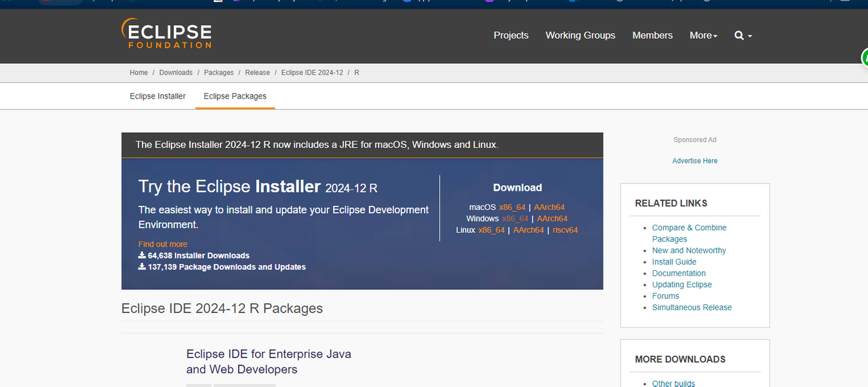Viewport: 868px width, 387px height.
Task: Open New and Noteworthy link
Action: [689, 251]
